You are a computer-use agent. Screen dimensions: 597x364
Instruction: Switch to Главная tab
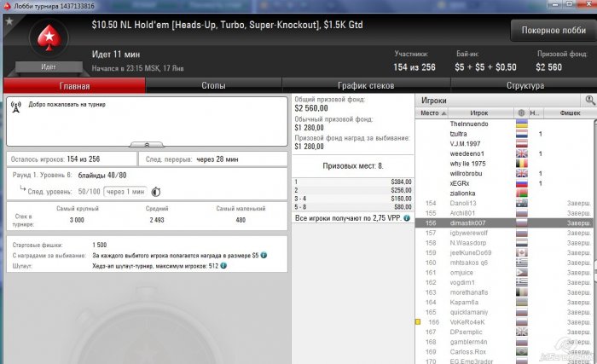74,85
